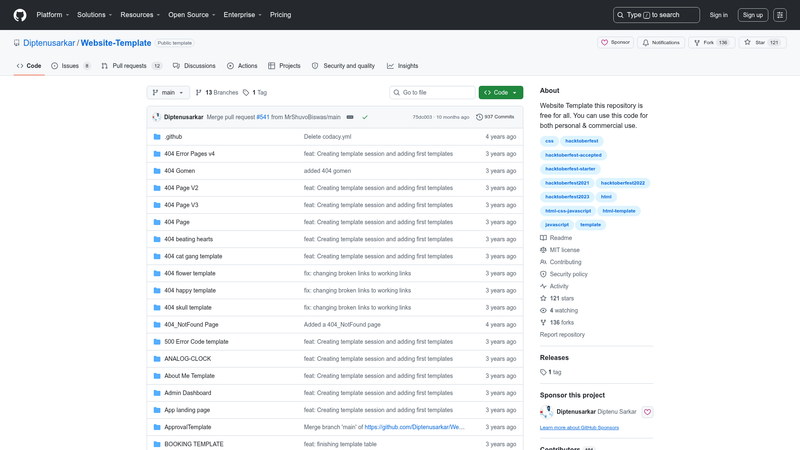The height and width of the screenshot is (450, 800).
Task: Open the 404 Error Pages v4 folder
Action: [x=189, y=154]
